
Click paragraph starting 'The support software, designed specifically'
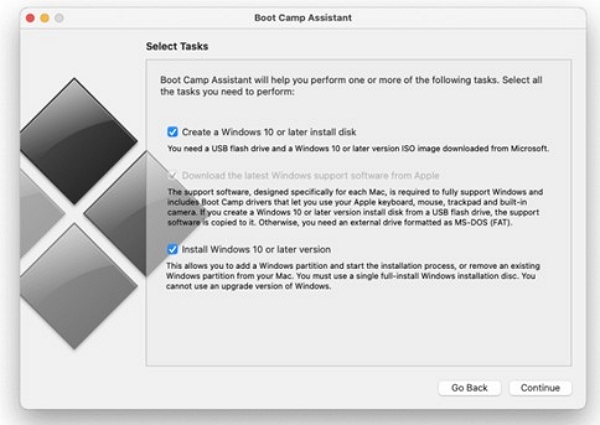tap(355, 207)
